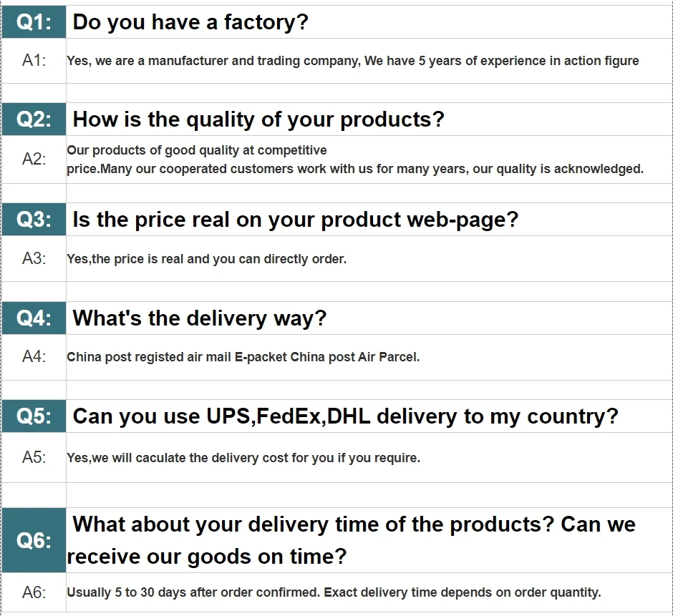Click the answer about manufacturer and trading company
Image resolution: width=673 pixels, height=616 pixels.
(352, 61)
